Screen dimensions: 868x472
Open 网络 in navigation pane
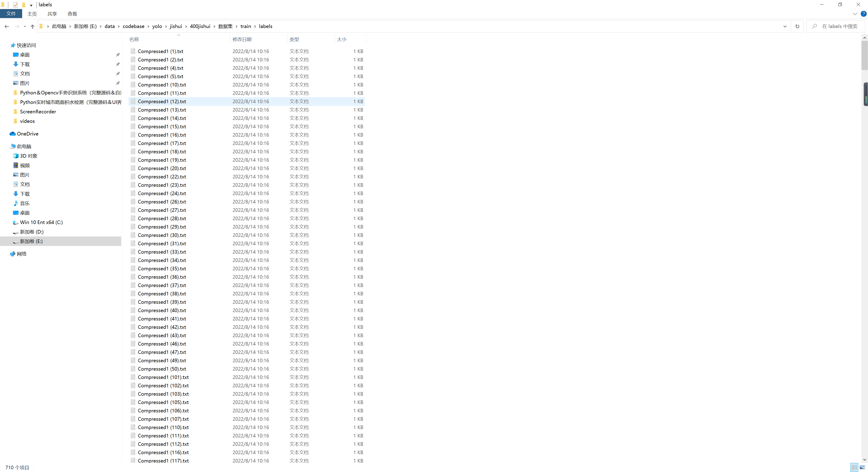(x=21, y=254)
